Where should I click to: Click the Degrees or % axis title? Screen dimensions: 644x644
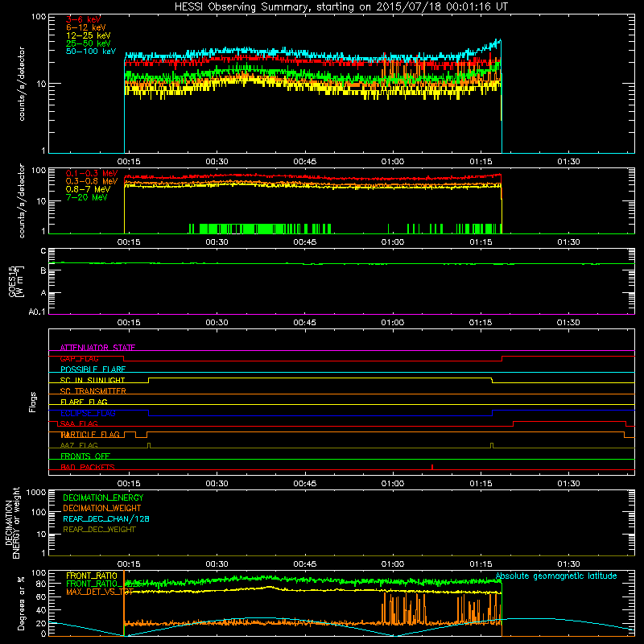(21, 603)
